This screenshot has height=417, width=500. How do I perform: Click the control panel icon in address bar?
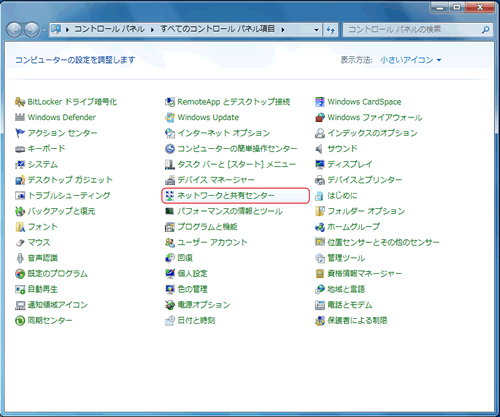pyautogui.click(x=57, y=29)
